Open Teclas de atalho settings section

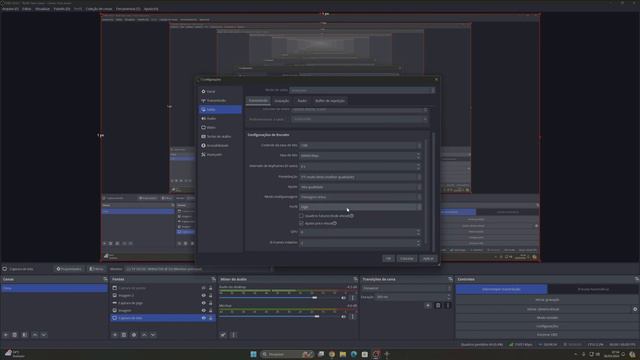pos(220,136)
